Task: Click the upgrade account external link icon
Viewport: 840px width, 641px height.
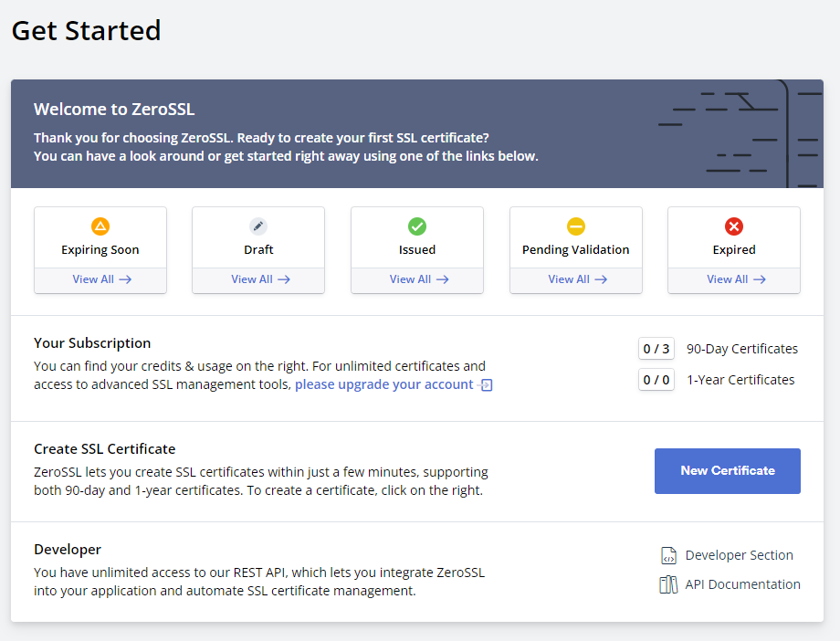Action: coord(486,385)
